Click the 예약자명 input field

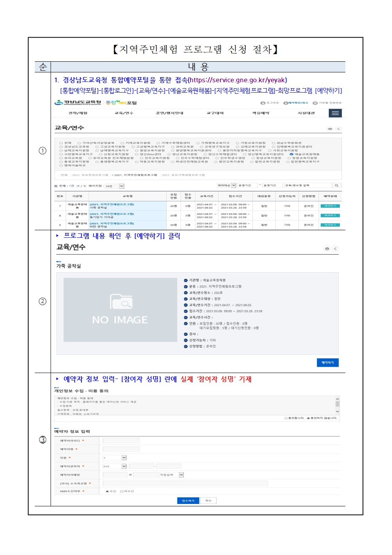pyautogui.click(x=121, y=449)
